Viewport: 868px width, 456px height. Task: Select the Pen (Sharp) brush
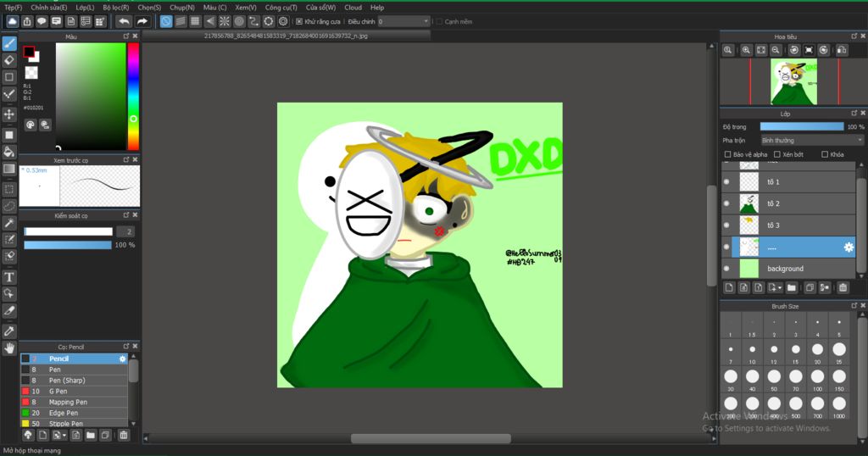(75, 381)
